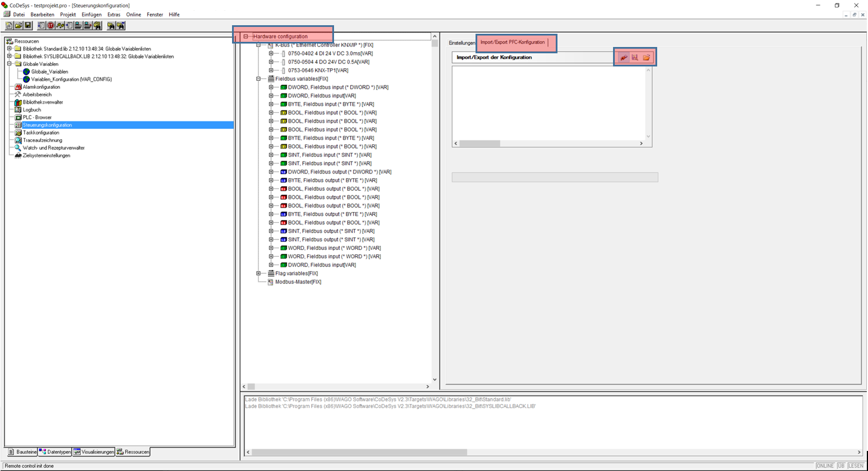Expand the 0753-0646 KNX-TP1 module
Screen dimensions: 868x471
[271, 70]
